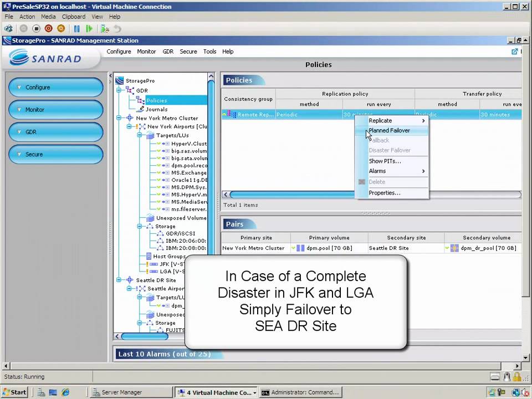Viewport: 532px width, 399px height.
Task: Select StoragePro root tree node
Action: (x=140, y=81)
